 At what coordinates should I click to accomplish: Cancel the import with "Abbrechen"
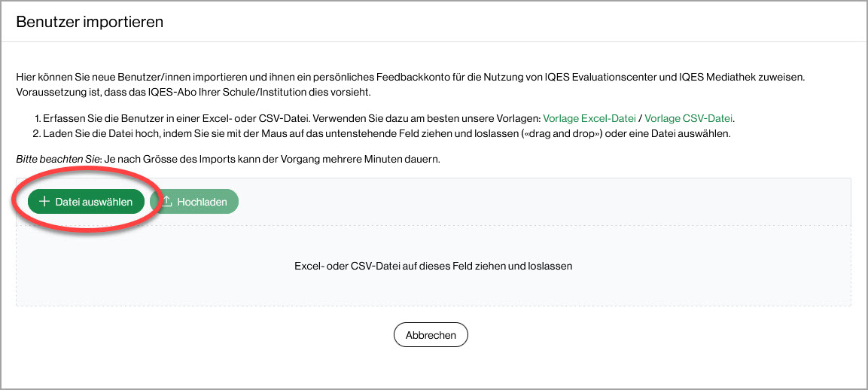point(431,335)
